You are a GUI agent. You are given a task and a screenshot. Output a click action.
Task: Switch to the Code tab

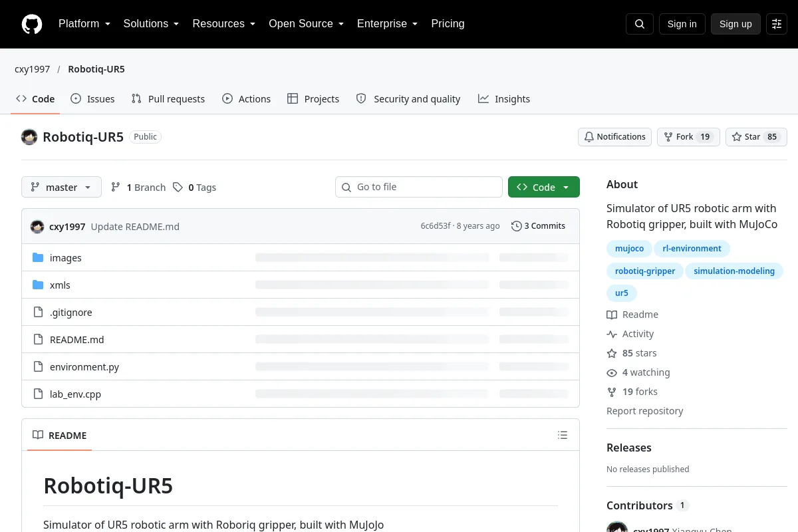pyautogui.click(x=35, y=98)
